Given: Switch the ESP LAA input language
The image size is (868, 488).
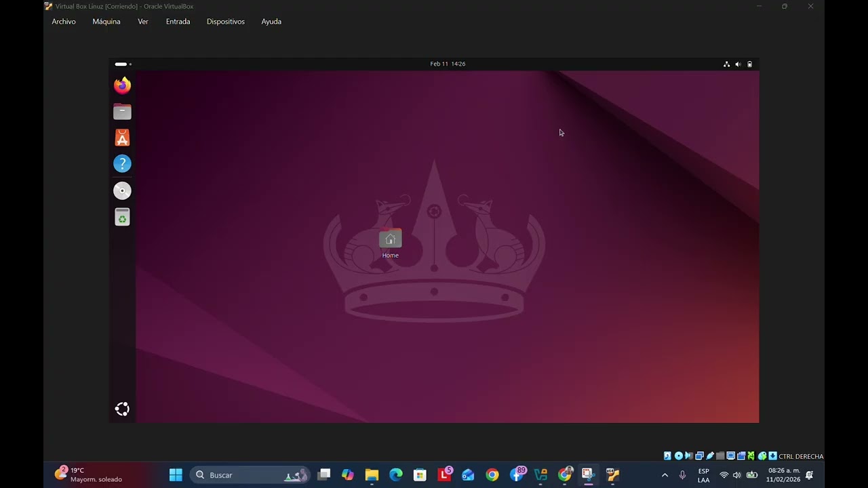Looking at the screenshot, I should pyautogui.click(x=704, y=475).
